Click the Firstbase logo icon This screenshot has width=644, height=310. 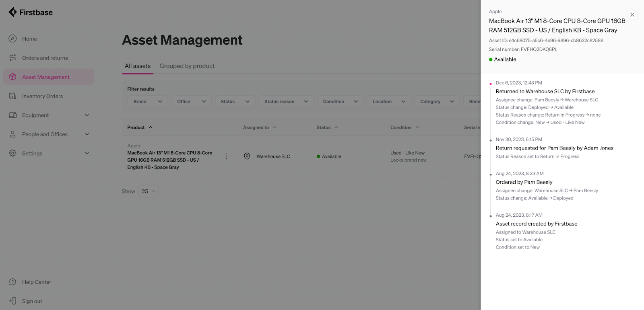click(x=12, y=12)
